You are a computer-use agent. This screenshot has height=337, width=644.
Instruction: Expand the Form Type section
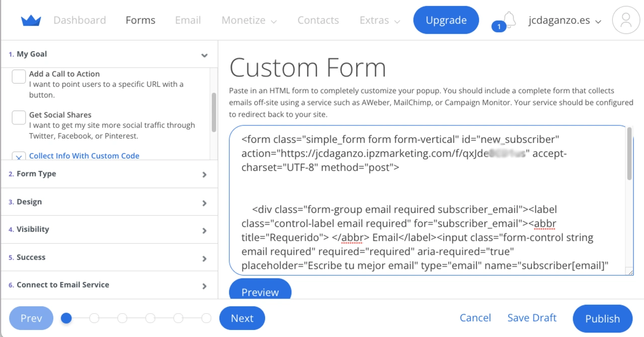coord(109,174)
